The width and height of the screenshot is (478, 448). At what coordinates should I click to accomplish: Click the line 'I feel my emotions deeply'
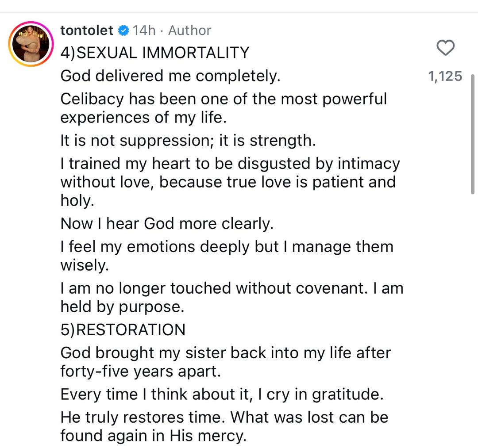point(227,246)
